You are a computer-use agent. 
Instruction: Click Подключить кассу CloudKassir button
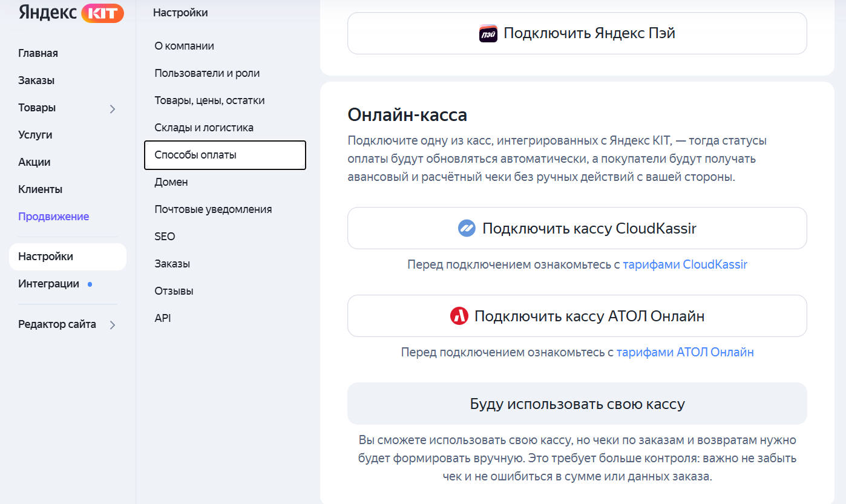(577, 228)
